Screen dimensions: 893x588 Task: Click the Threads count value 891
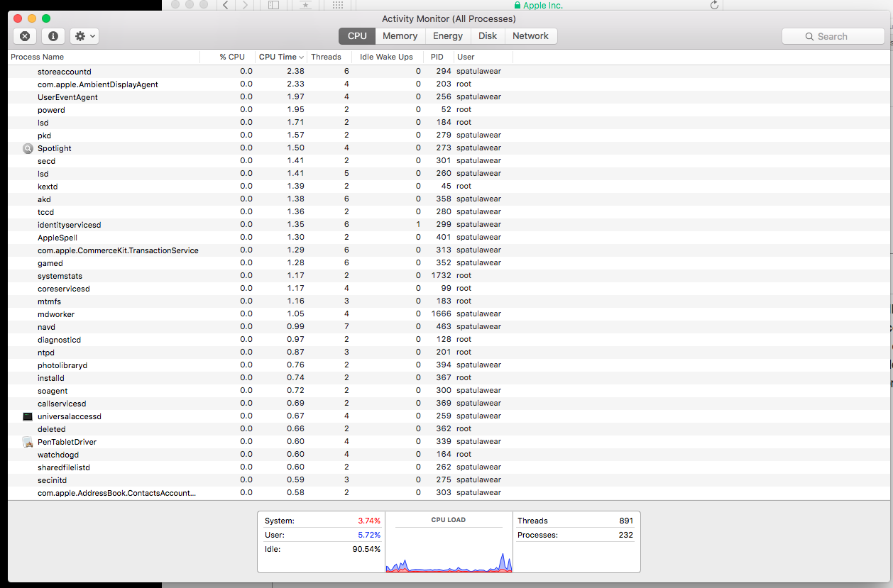(x=625, y=521)
